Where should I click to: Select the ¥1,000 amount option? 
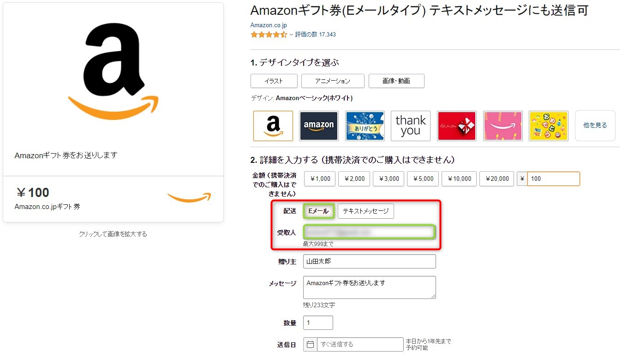319,179
